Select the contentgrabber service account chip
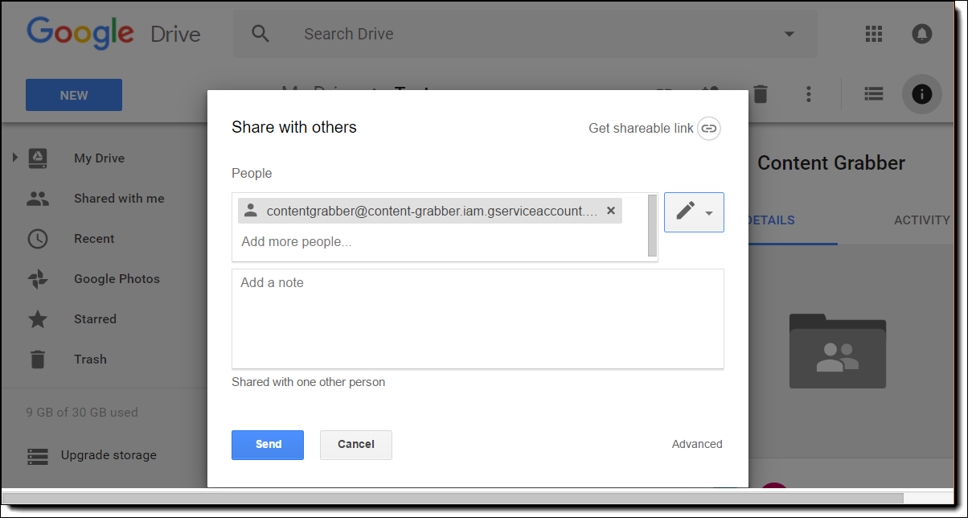Image resolution: width=980 pixels, height=530 pixels. click(430, 211)
